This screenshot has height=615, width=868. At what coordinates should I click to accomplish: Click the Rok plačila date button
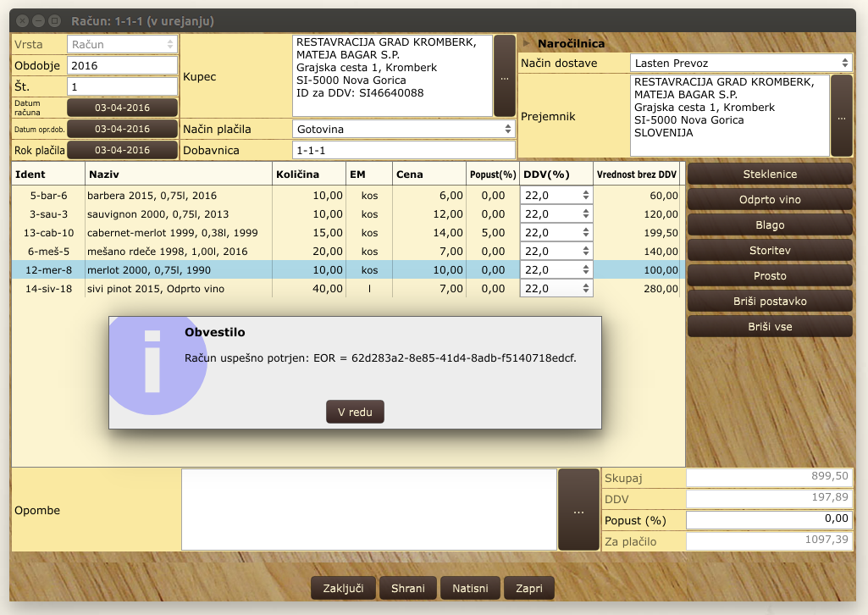(122, 150)
